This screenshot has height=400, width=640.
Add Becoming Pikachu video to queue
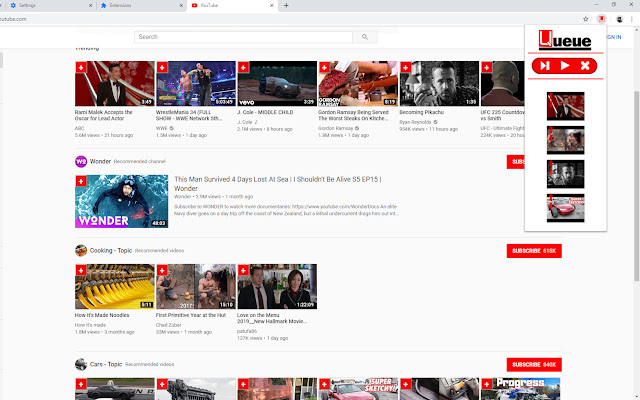click(x=404, y=67)
